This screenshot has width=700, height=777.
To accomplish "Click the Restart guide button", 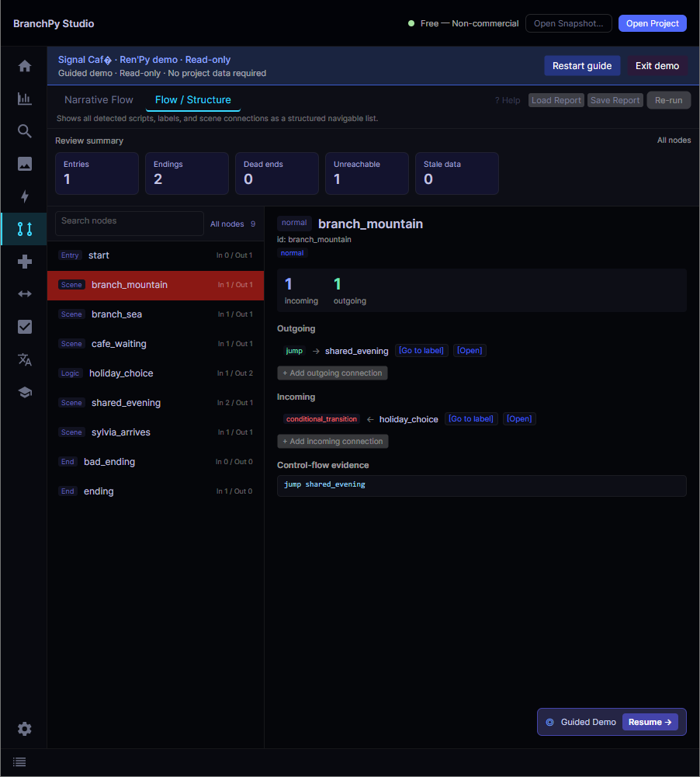I will pyautogui.click(x=582, y=66).
